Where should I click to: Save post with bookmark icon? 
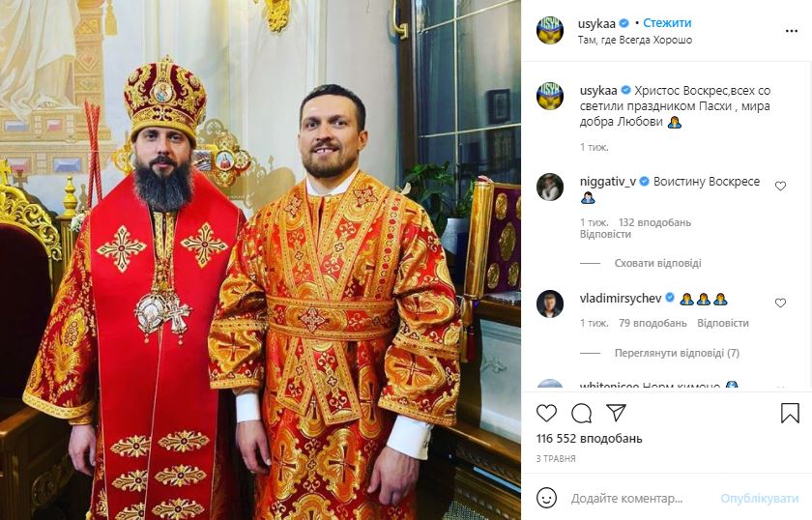coord(790,413)
